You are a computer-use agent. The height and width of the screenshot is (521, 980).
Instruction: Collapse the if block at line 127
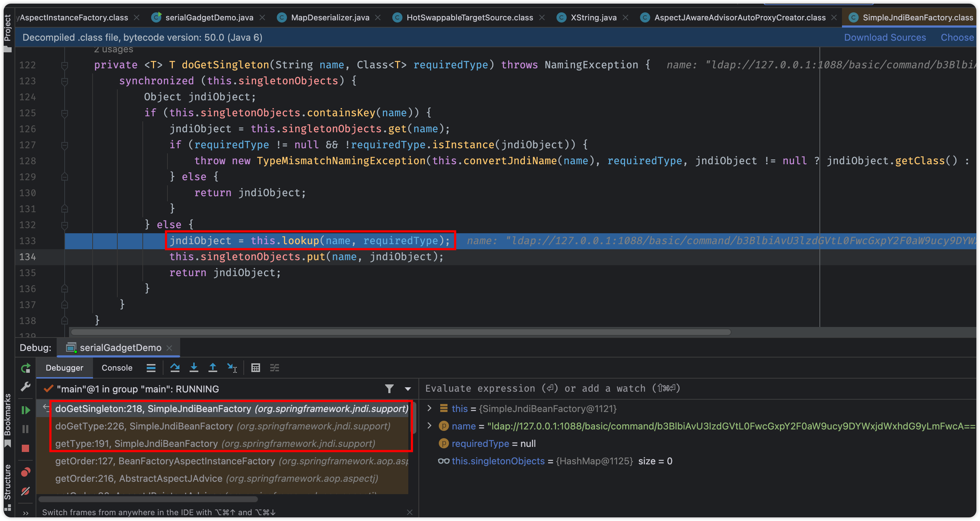65,145
